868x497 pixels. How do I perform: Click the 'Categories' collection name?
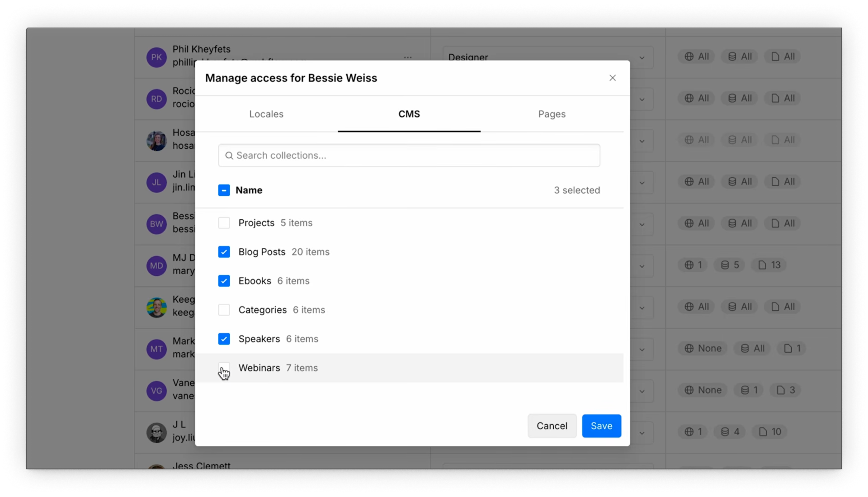262,310
